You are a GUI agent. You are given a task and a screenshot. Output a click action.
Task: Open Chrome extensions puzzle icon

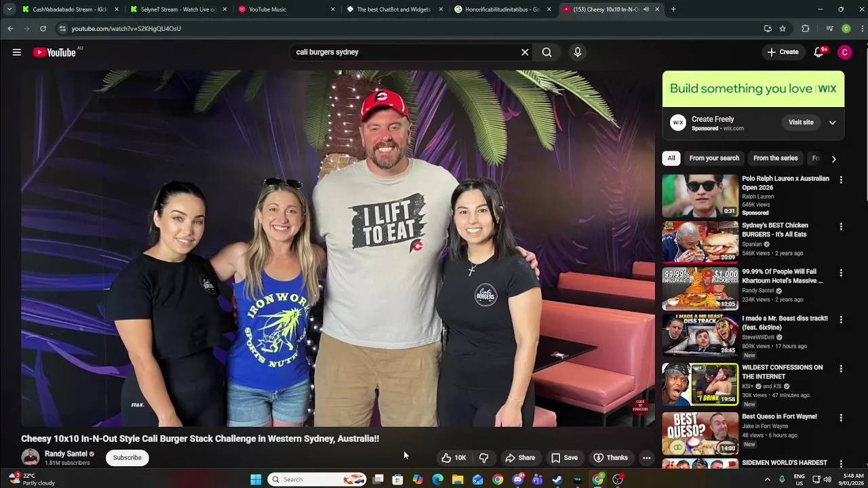806,28
